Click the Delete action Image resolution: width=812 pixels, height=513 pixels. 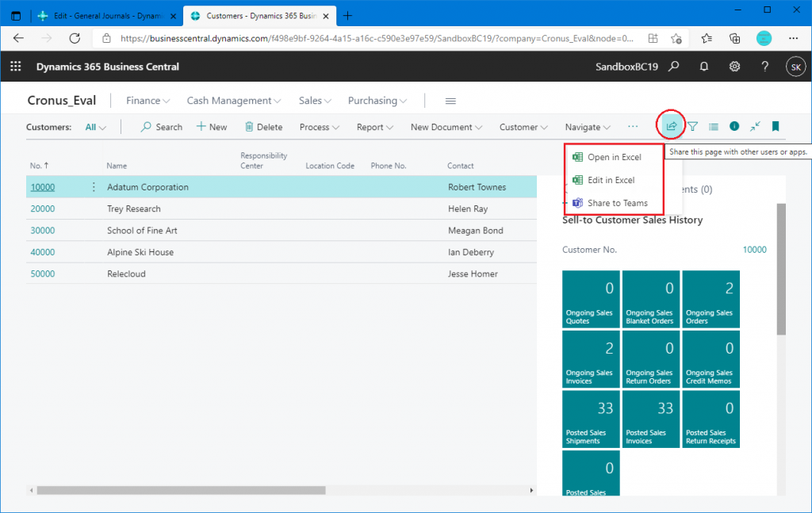[x=263, y=127]
